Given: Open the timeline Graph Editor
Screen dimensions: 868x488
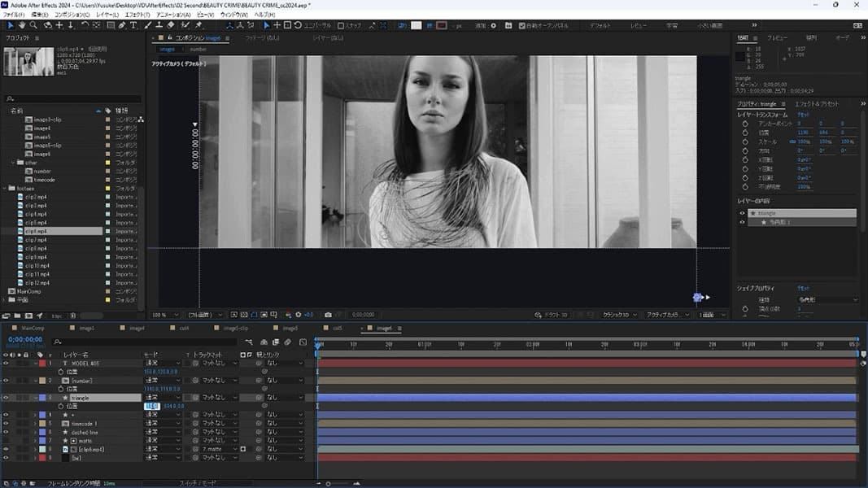Looking at the screenshot, I should click(x=303, y=342).
